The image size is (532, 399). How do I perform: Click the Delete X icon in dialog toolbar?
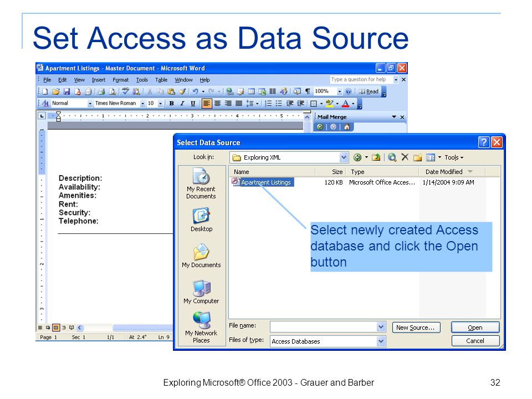pyautogui.click(x=405, y=157)
